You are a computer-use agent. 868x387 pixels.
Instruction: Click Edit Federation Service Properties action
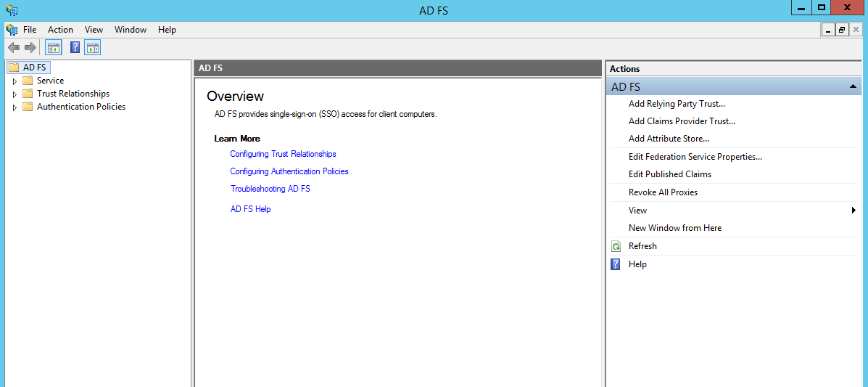pyautogui.click(x=695, y=157)
